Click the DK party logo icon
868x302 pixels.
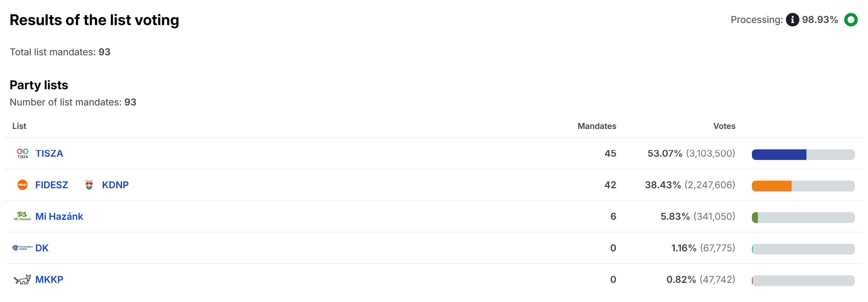(23, 248)
